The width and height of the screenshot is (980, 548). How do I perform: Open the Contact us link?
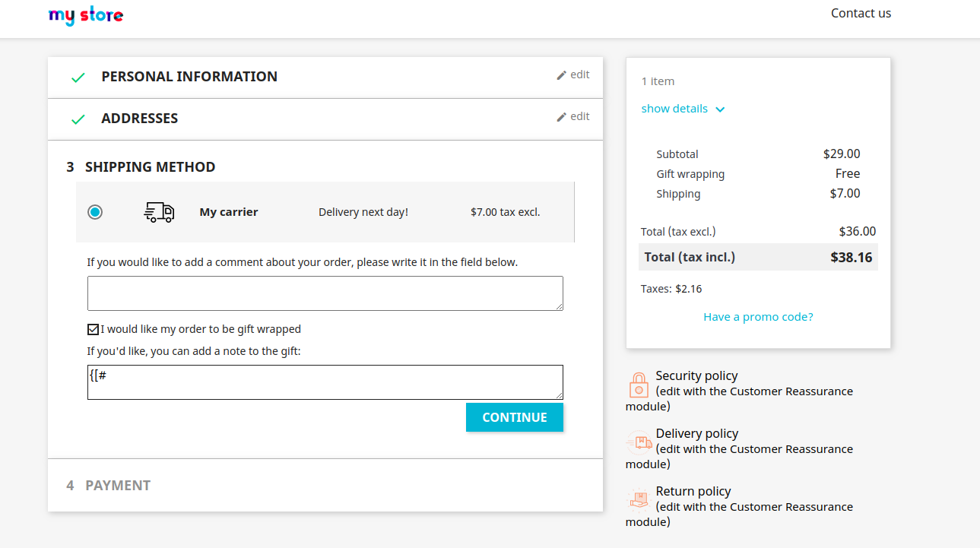861,13
